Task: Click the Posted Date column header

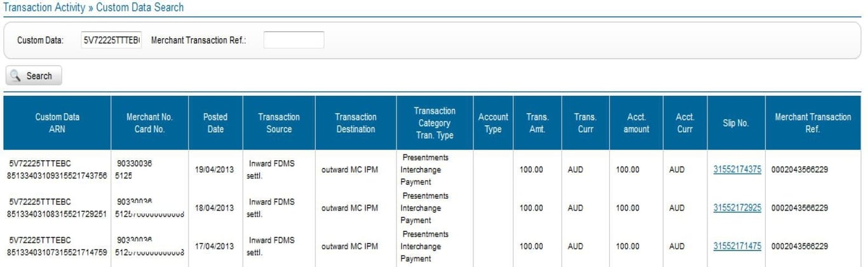Action: [x=215, y=123]
